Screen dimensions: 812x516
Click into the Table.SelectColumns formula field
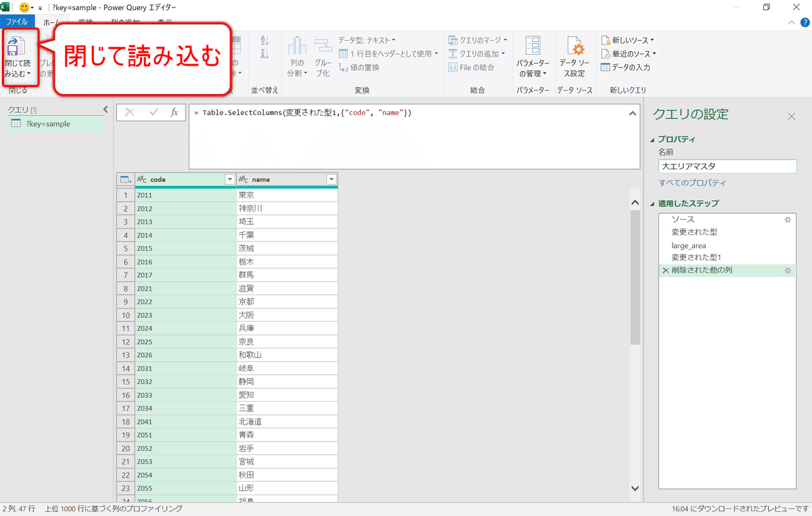point(406,136)
